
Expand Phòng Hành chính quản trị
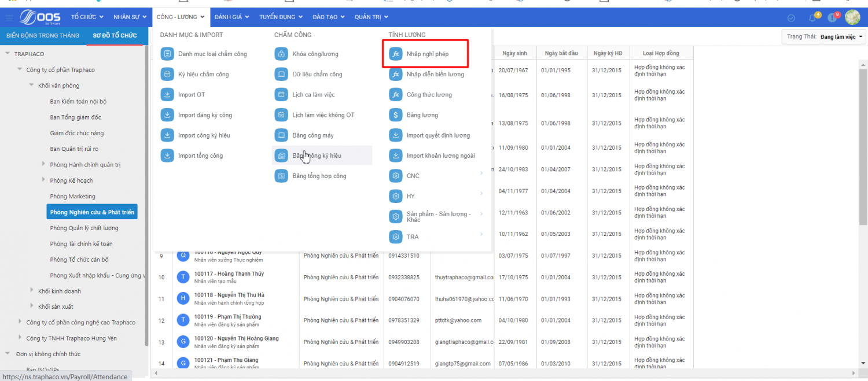point(44,164)
